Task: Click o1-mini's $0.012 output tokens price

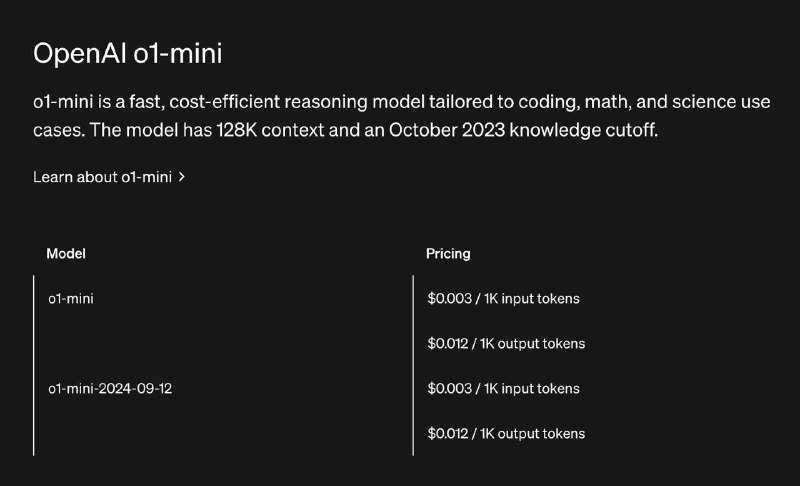Action: (x=506, y=344)
